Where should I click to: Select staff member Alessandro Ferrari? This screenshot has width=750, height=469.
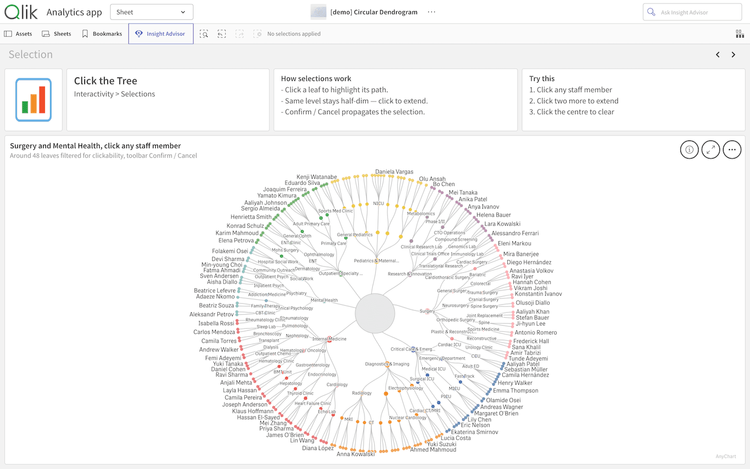515,233
